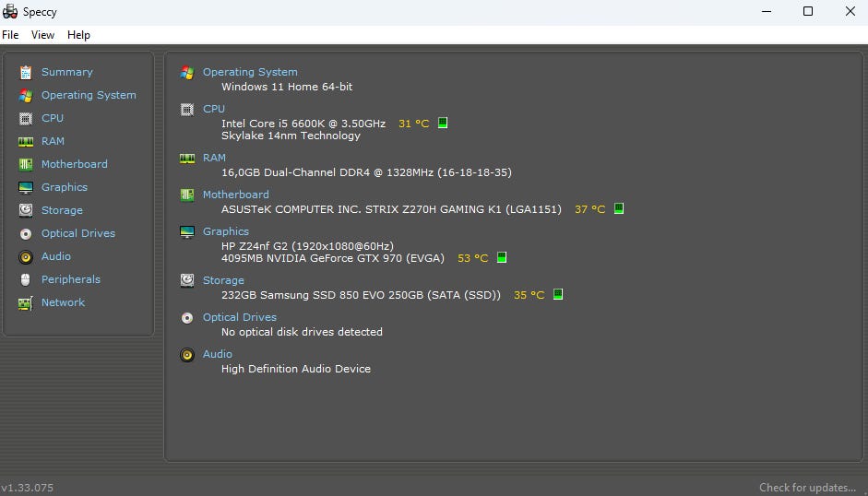
Task: Click the Audio heading link in summary
Action: pos(218,354)
